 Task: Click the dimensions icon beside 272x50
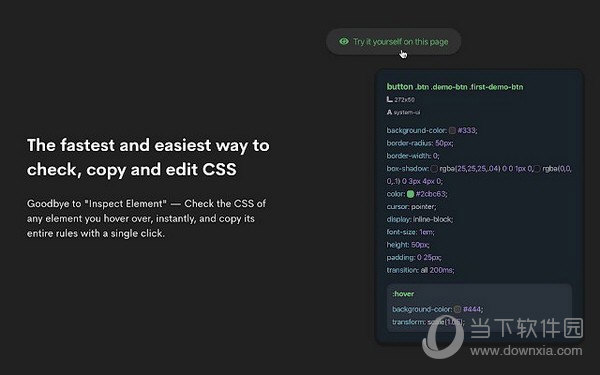coord(390,99)
